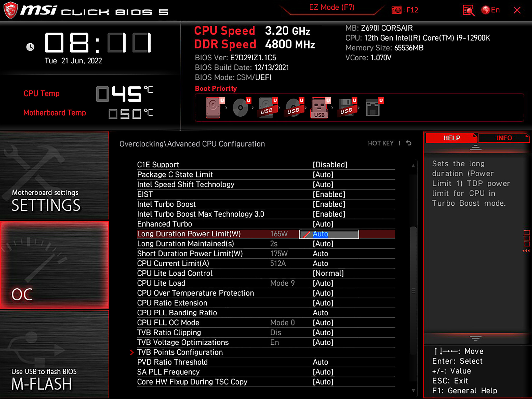Switch to the INFO tab
532x399 pixels.
pos(504,138)
